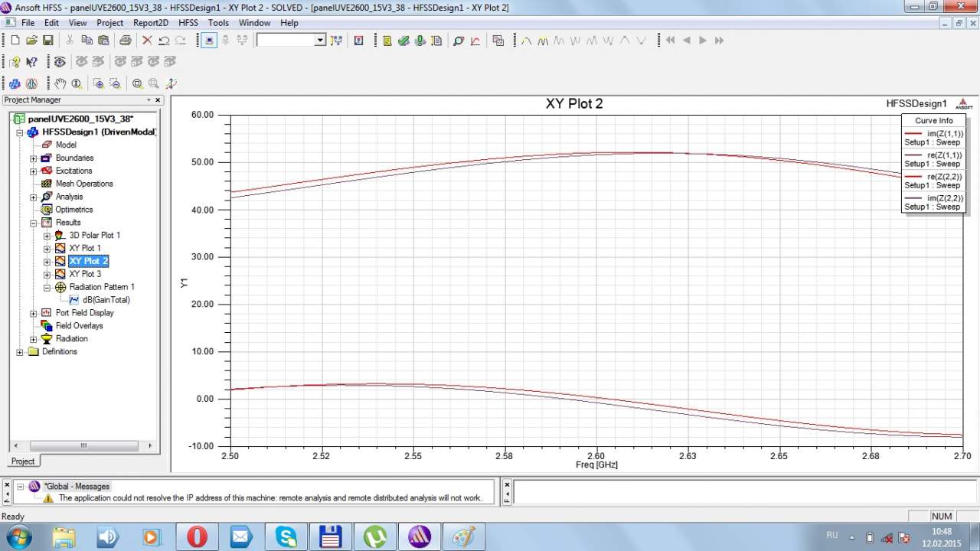Open the Report2D menu
The image size is (980, 551).
(151, 23)
